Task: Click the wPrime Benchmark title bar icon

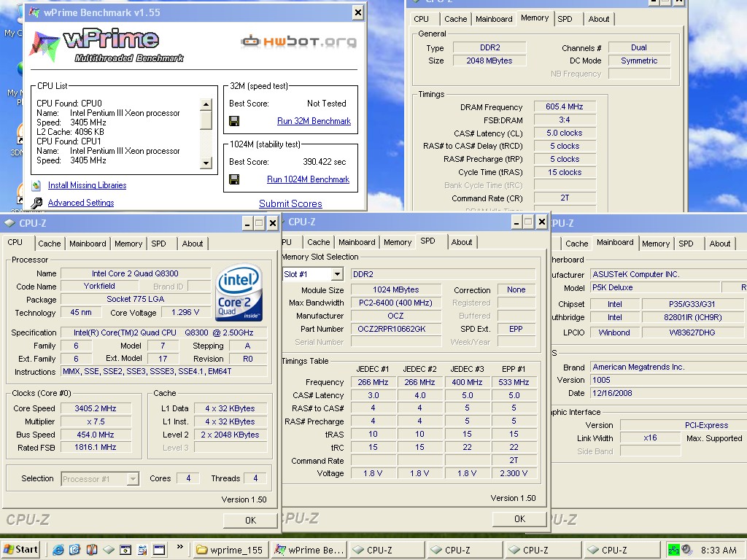Action: 34,12
